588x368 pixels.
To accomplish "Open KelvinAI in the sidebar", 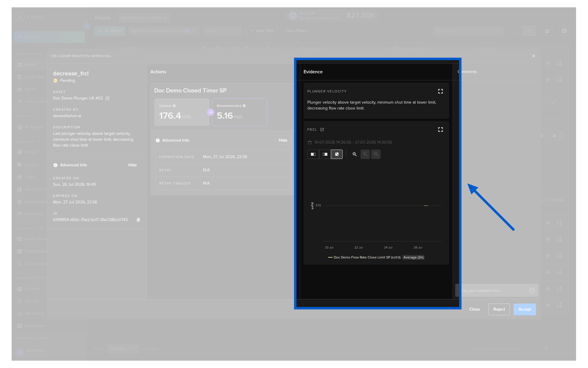I will pos(49,37).
